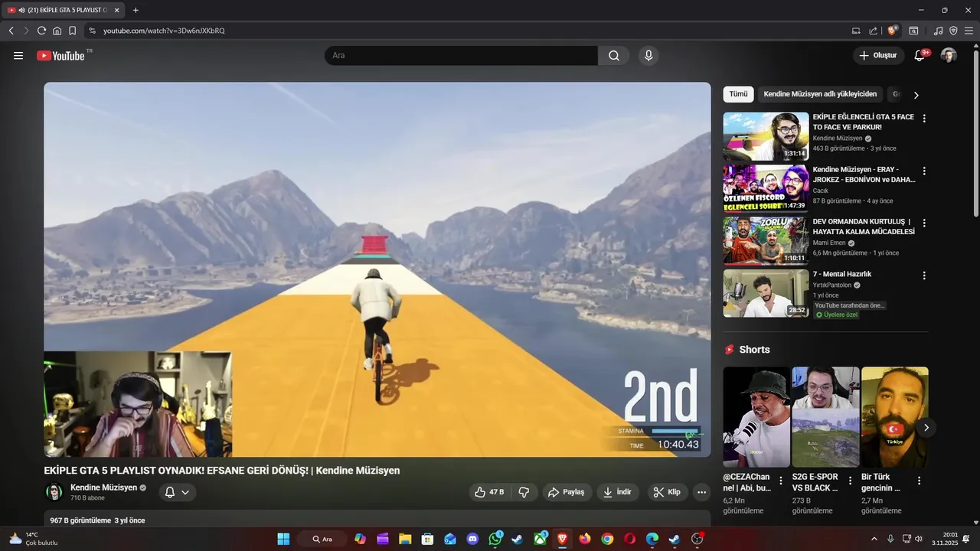Open the browser sidebar panel icon
This screenshot has width=980, height=551.
pyautogui.click(x=913, y=31)
